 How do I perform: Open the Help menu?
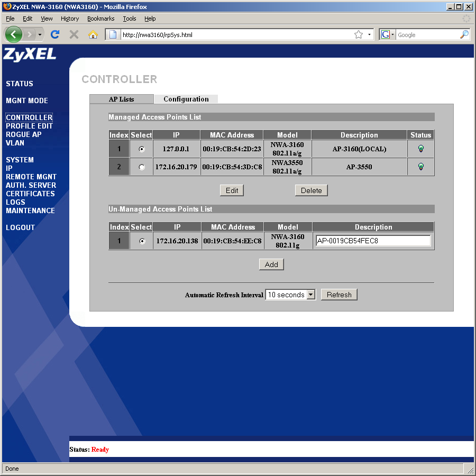pyautogui.click(x=150, y=19)
